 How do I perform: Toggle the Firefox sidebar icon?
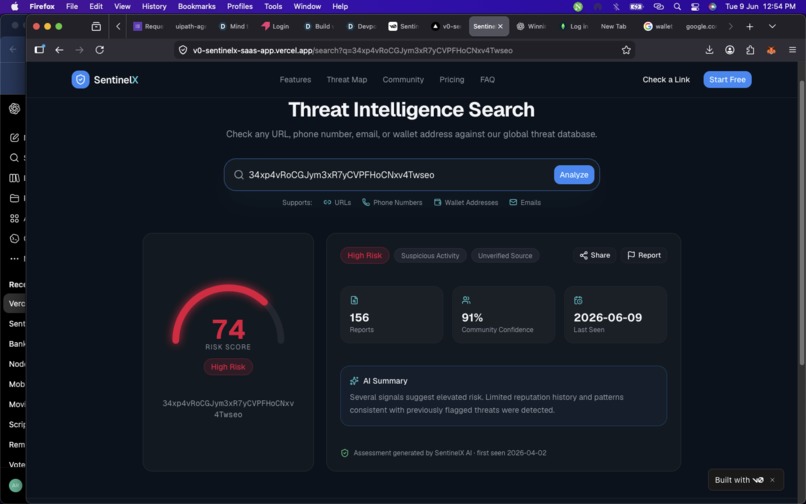coord(39,50)
